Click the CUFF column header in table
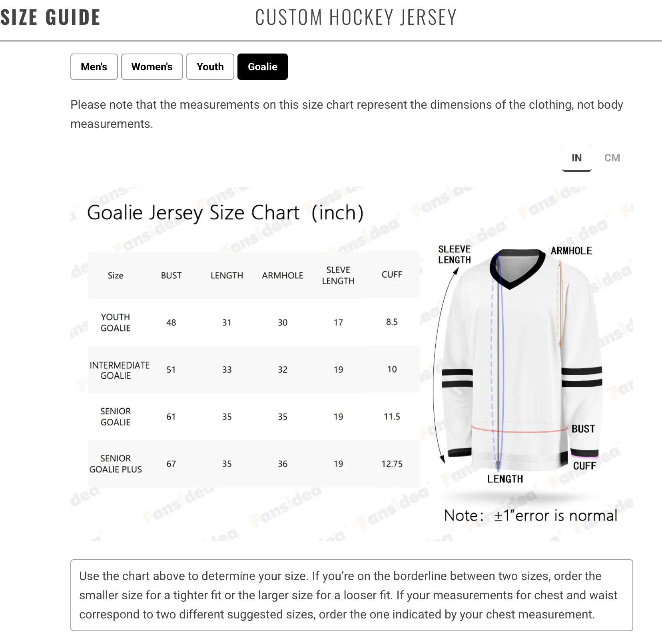The height and width of the screenshot is (644, 662). pos(392,274)
